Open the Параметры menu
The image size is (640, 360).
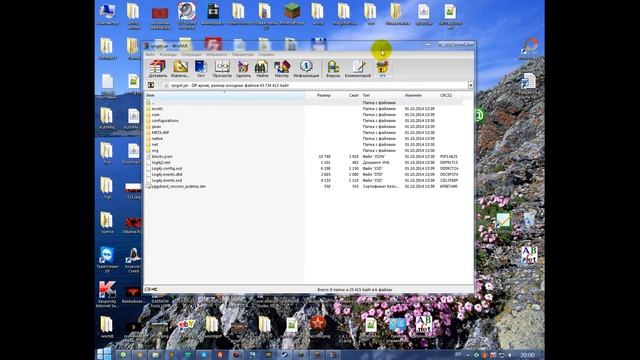pos(243,54)
